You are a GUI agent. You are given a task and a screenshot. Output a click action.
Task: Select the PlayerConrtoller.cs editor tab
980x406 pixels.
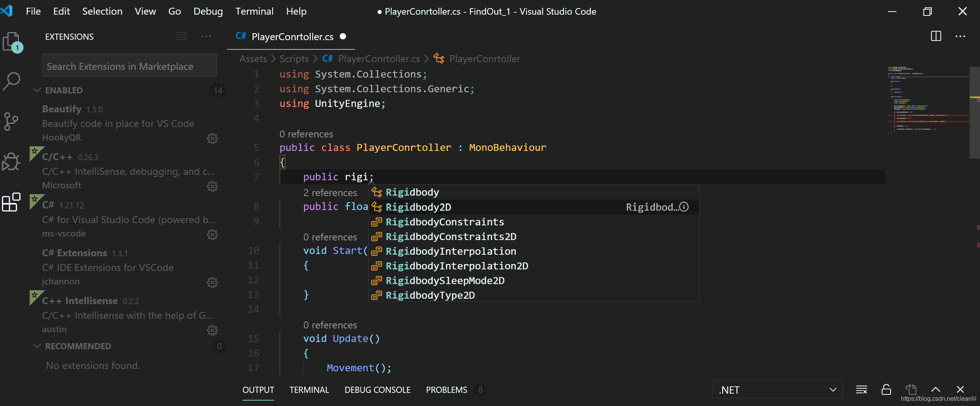coord(291,37)
